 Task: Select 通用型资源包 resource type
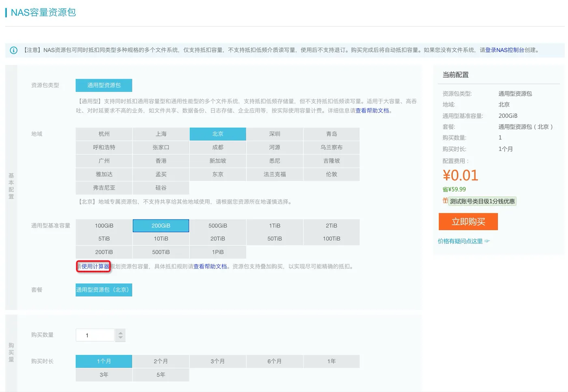(104, 85)
